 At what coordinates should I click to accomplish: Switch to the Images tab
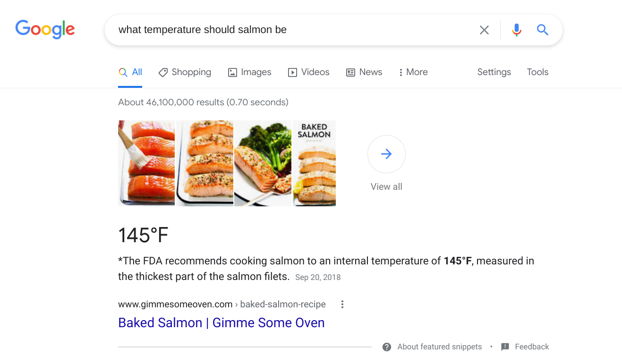pyautogui.click(x=249, y=72)
